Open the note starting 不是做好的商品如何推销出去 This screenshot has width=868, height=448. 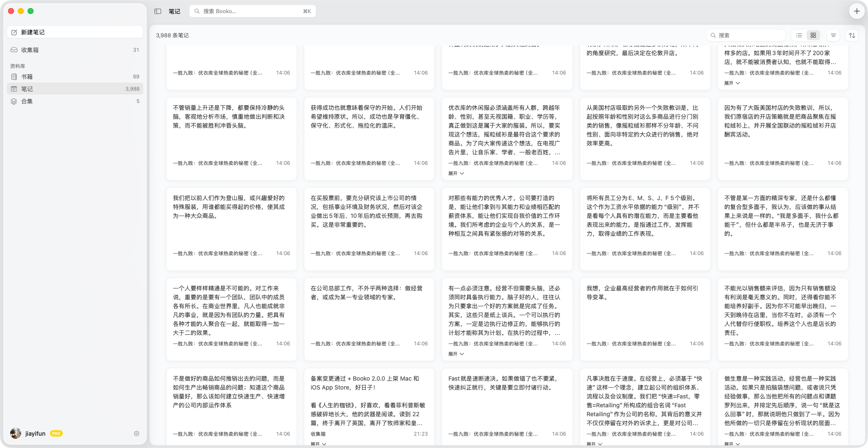tap(231, 407)
